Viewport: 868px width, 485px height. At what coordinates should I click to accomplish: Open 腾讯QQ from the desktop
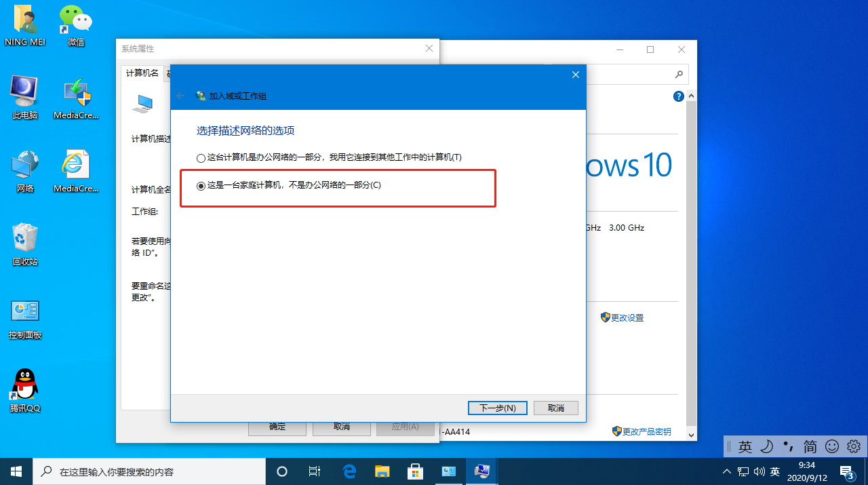tap(24, 383)
